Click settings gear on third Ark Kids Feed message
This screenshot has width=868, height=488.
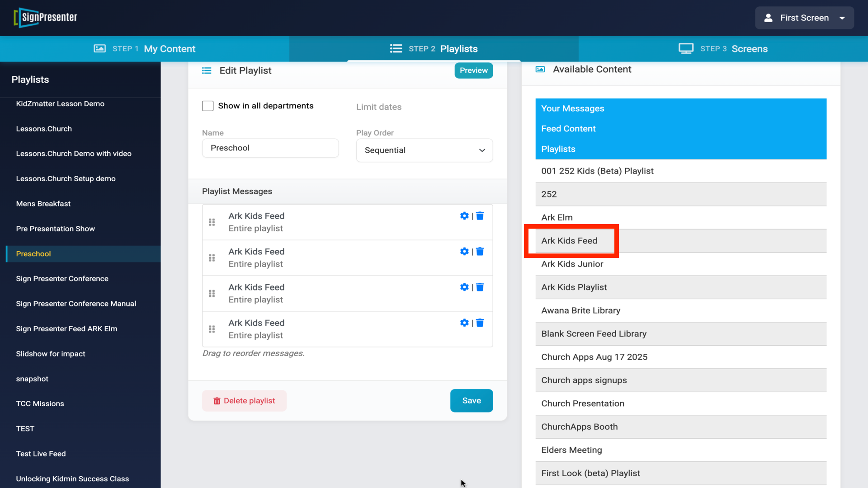click(464, 287)
